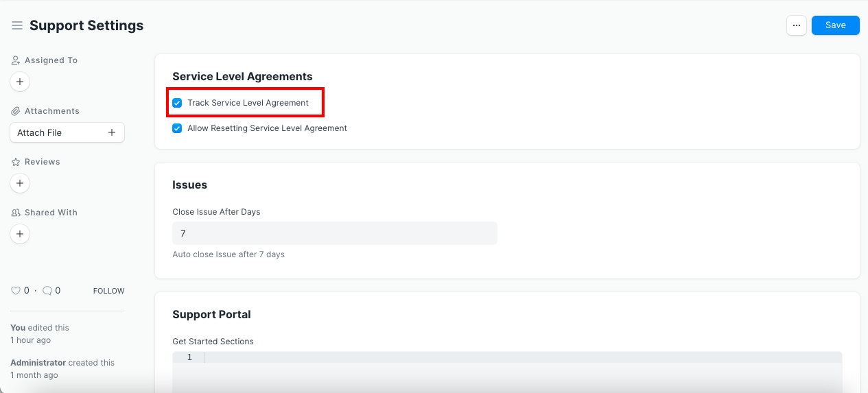Click the plus icon in Attach File
The image size is (868, 393).
click(112, 132)
